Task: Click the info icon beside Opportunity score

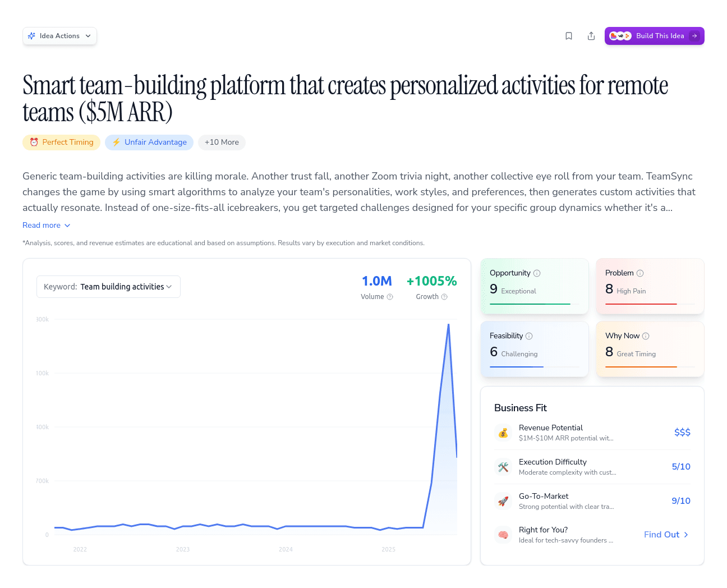Action: (537, 273)
